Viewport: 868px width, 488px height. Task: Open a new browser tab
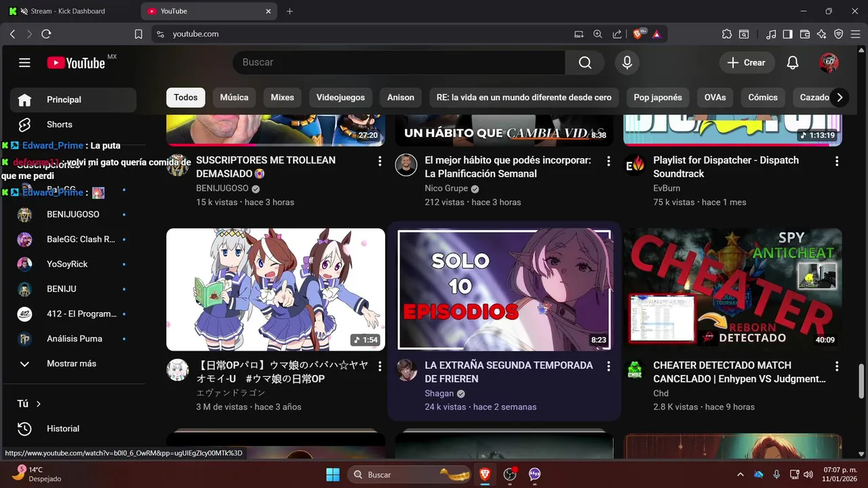(290, 11)
